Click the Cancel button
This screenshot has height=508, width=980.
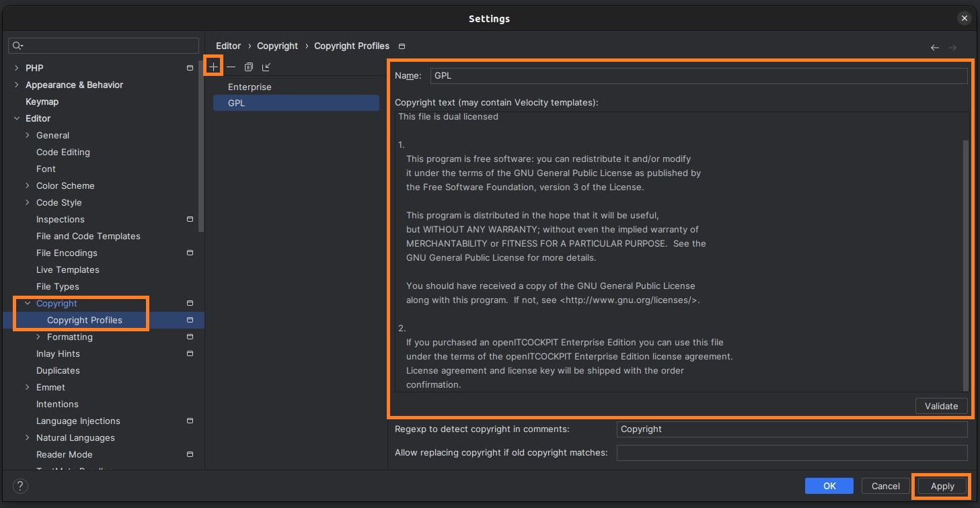[x=885, y=486]
